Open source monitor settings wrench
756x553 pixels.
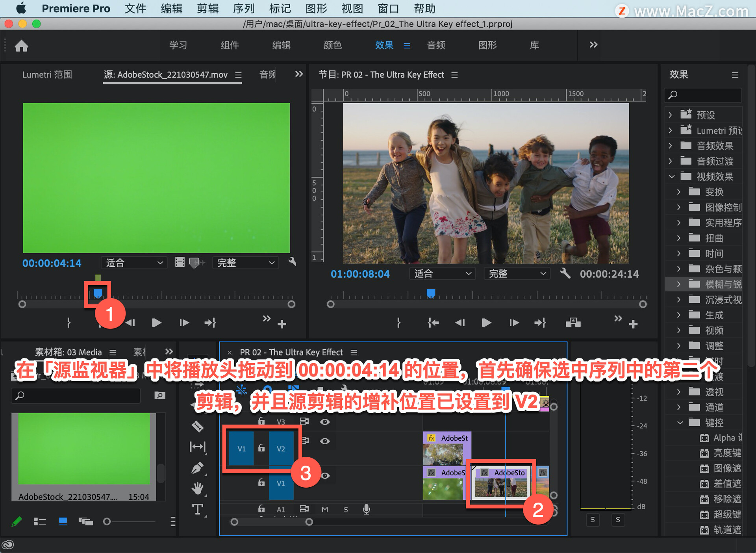[x=292, y=262]
